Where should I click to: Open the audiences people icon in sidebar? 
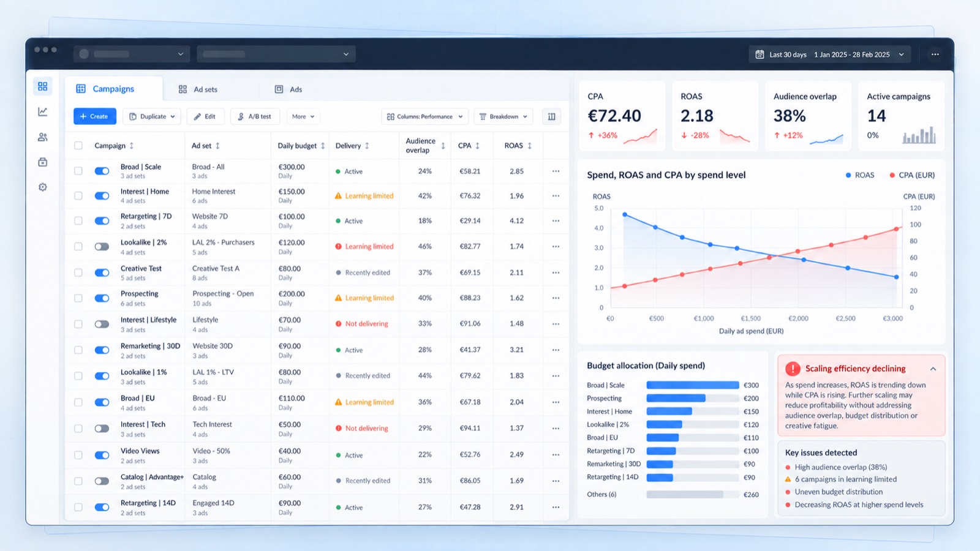coord(42,137)
